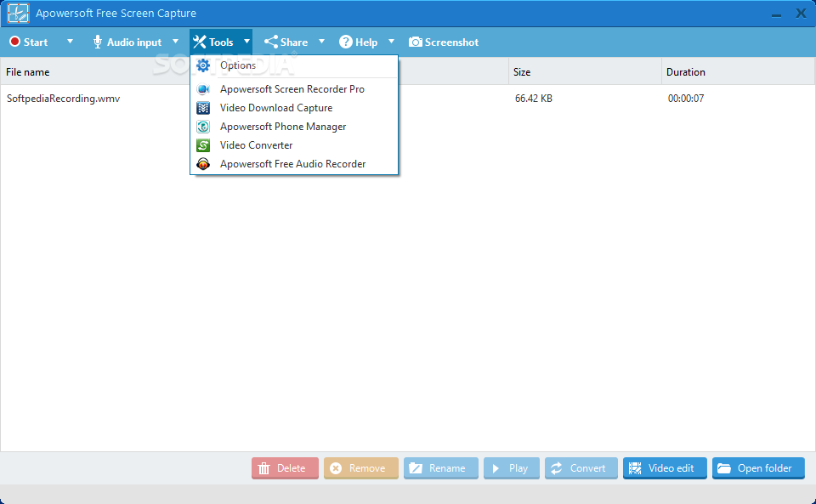Click the red Start record icon
Screen dimensions: 816x504
(x=14, y=42)
